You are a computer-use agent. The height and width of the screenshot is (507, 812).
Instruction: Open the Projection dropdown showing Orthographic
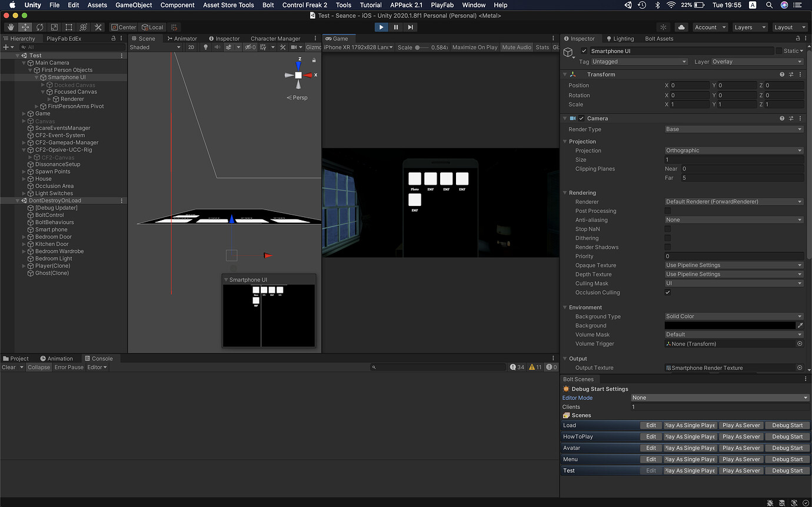[x=733, y=151]
